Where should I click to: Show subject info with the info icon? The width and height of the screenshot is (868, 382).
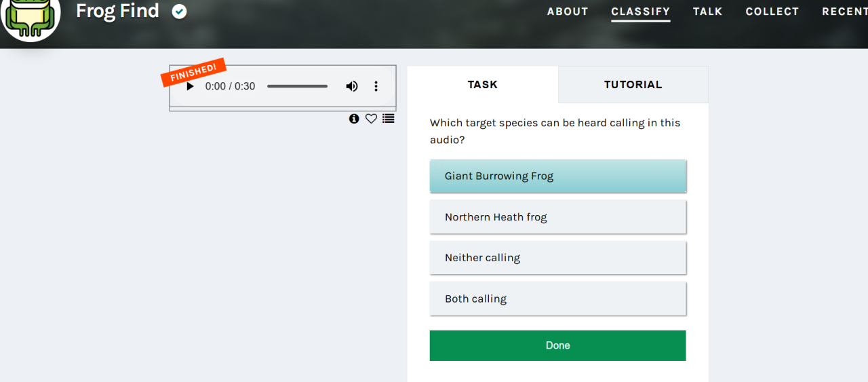point(354,119)
